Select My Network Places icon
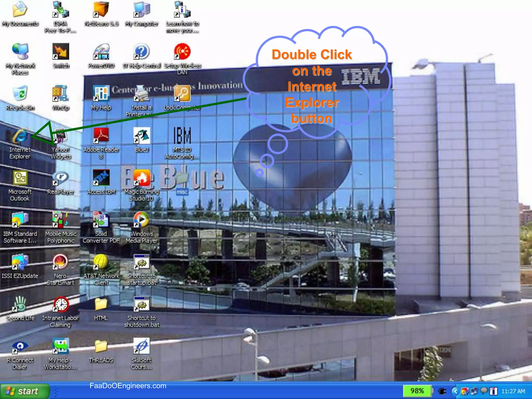The image size is (532, 399). (x=20, y=51)
